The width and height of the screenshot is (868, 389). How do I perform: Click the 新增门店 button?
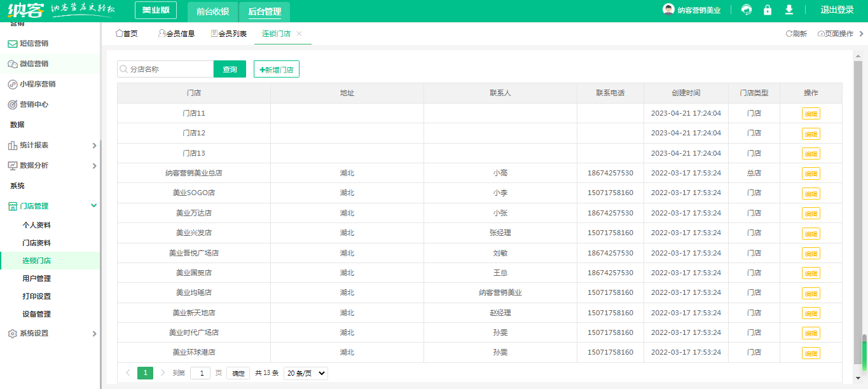click(277, 69)
